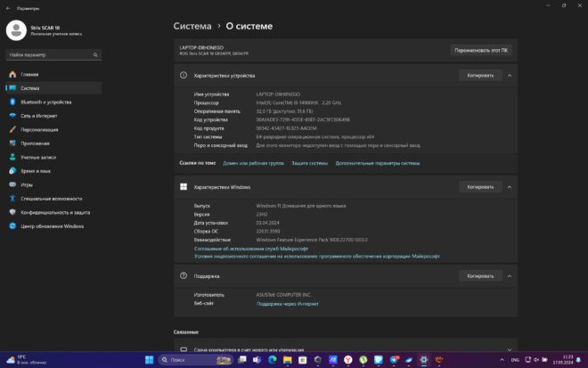Click the taskbar Поиск search box
This screenshot has height=368, width=588.
point(195,360)
